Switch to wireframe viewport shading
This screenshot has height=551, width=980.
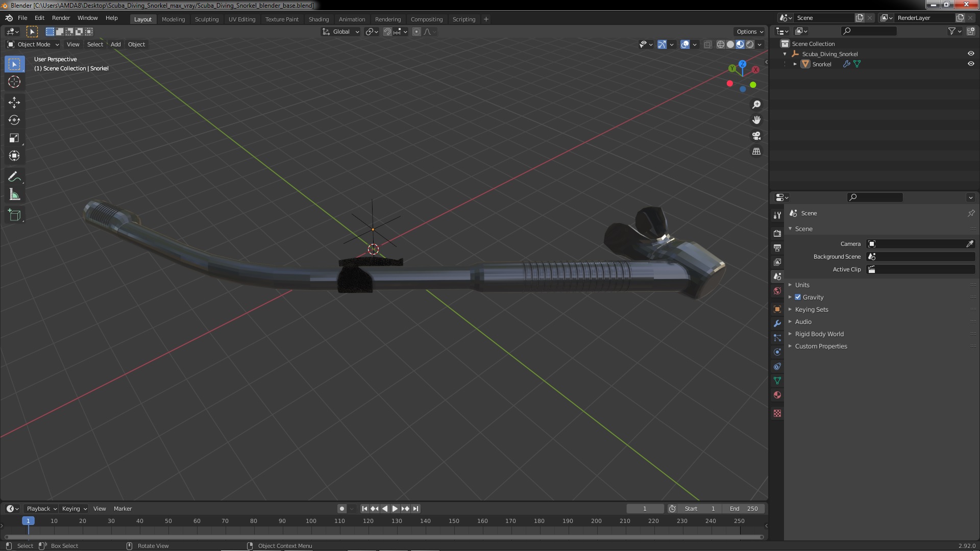[721, 44]
